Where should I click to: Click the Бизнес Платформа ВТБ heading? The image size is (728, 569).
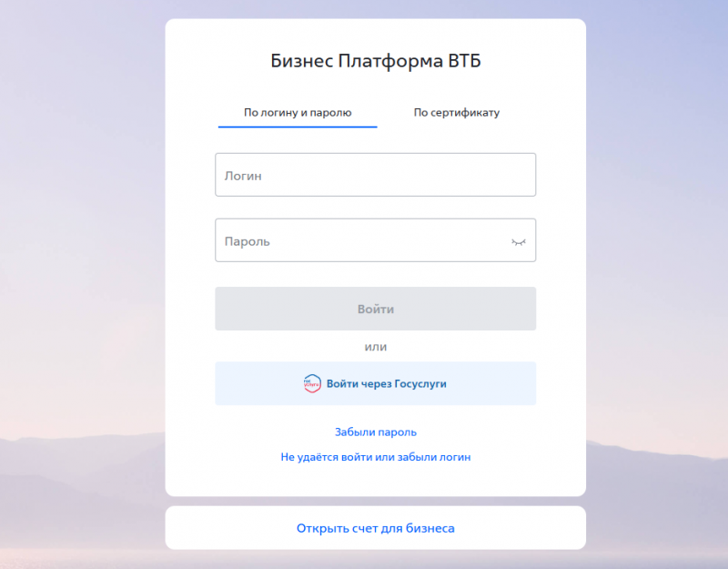375,62
